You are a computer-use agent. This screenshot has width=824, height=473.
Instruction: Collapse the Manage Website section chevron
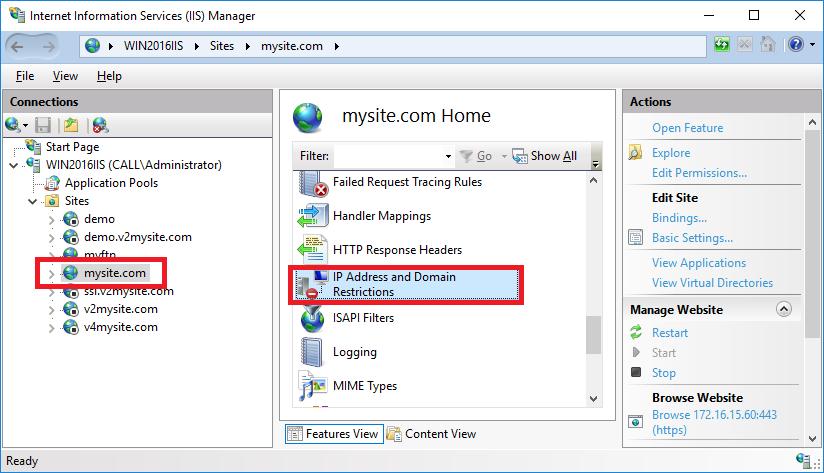coord(784,309)
